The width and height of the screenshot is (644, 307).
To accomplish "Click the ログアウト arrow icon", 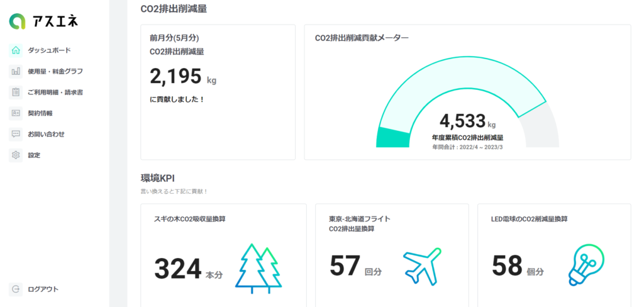I will pyautogui.click(x=16, y=289).
